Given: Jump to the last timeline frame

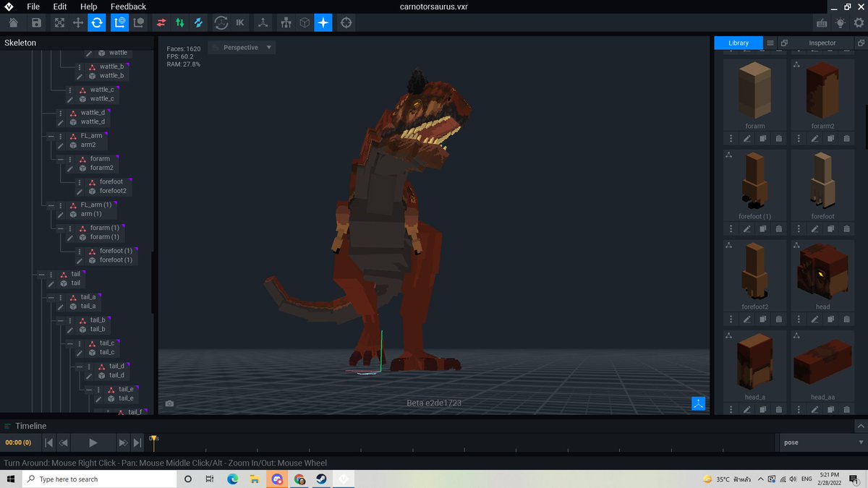Looking at the screenshot, I should (x=137, y=442).
